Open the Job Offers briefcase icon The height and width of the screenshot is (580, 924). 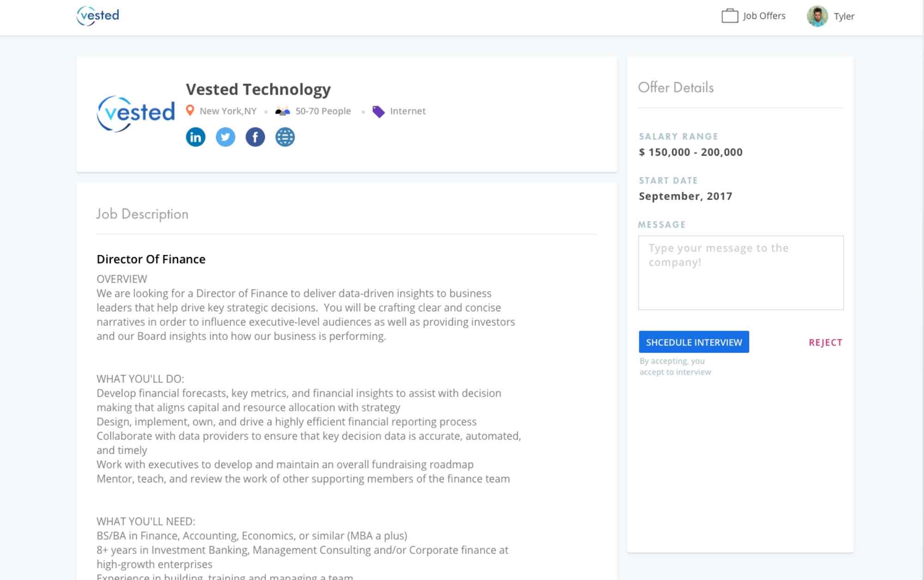coord(729,16)
